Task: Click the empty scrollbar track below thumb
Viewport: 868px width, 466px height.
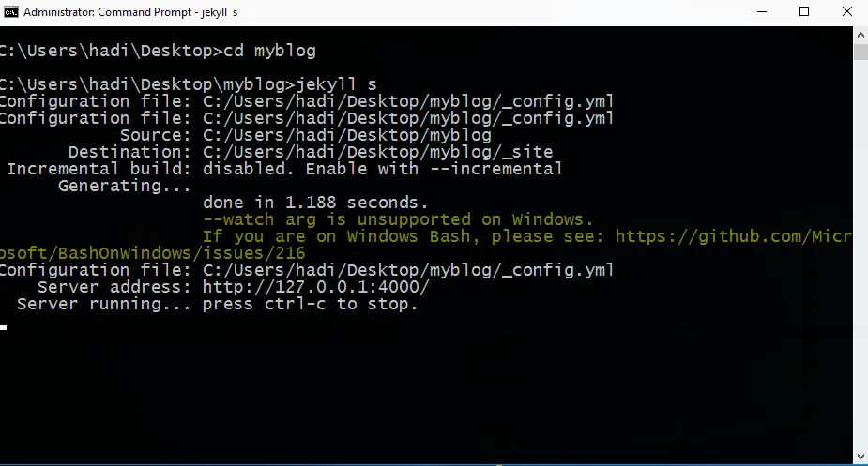Action: click(x=860, y=255)
